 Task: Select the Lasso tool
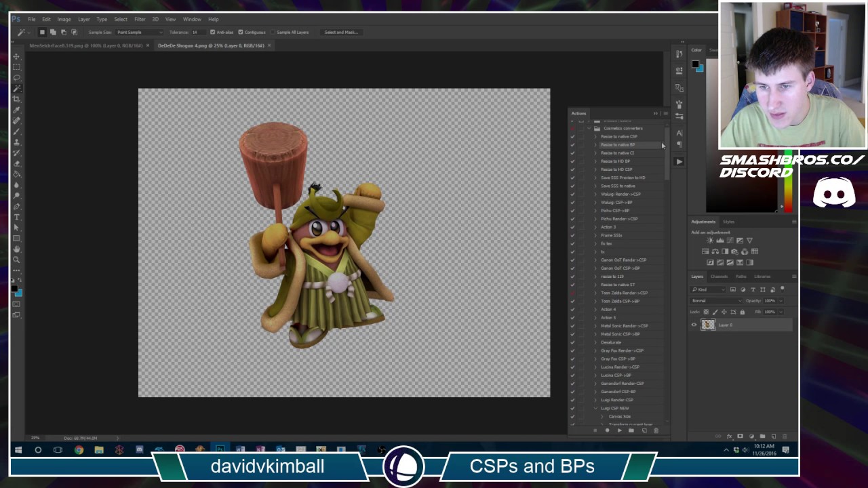tap(16, 78)
